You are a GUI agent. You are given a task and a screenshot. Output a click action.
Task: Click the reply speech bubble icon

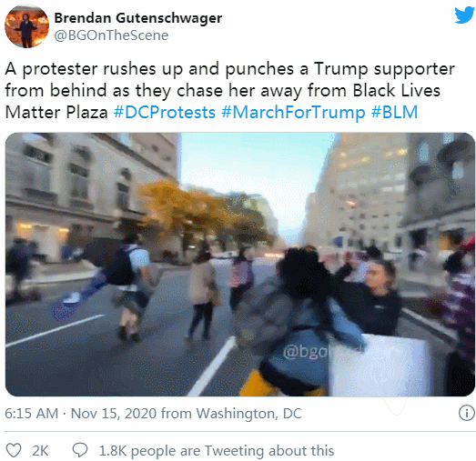80,450
